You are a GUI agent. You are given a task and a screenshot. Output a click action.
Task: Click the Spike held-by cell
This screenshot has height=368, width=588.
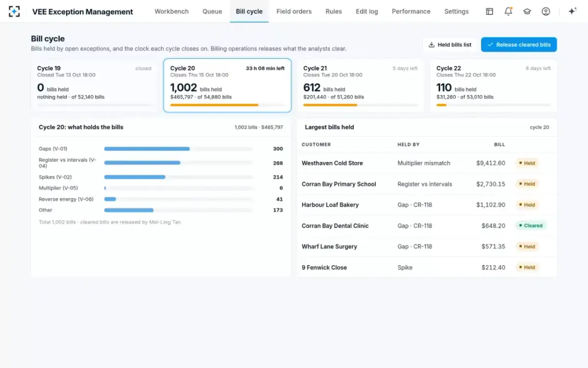pyautogui.click(x=405, y=267)
